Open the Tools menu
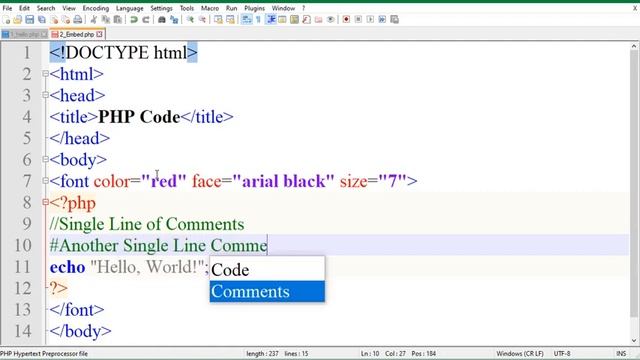The image size is (640, 360). pyautogui.click(x=187, y=8)
